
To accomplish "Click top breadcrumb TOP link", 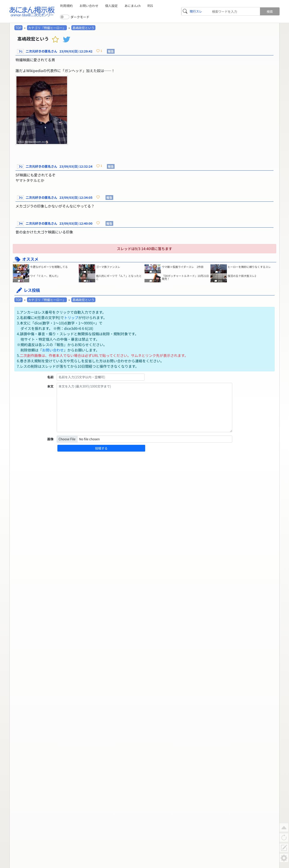I will [18, 28].
